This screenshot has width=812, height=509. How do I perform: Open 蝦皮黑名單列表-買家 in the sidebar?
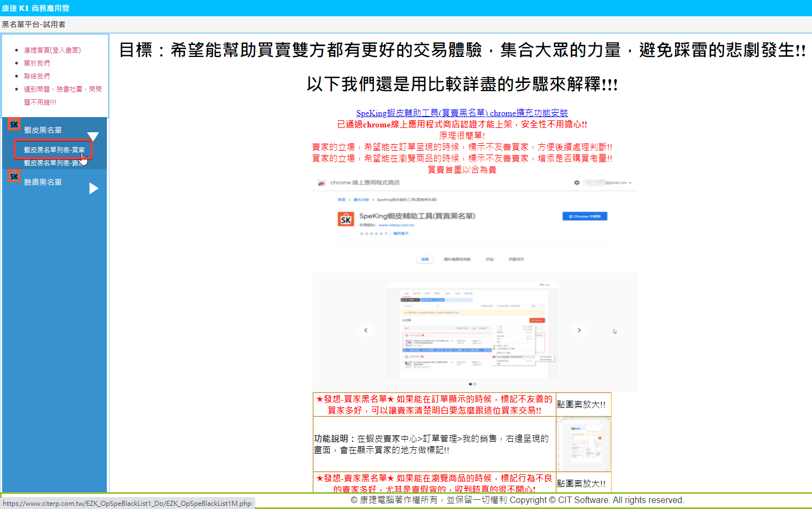tap(54, 150)
